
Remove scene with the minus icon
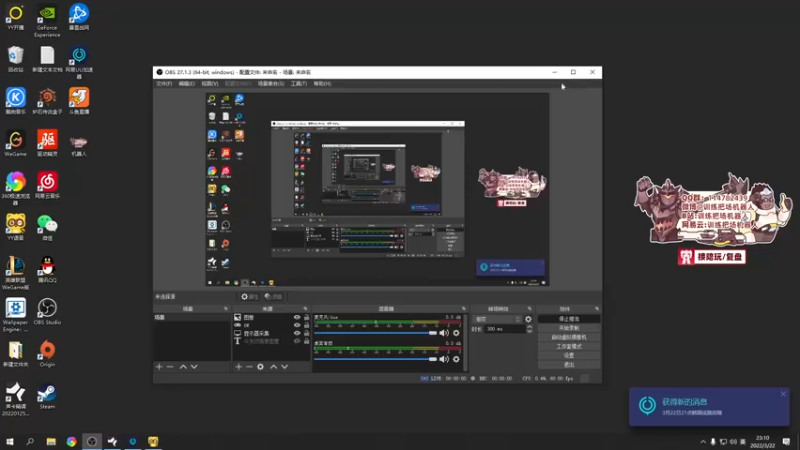pyautogui.click(x=170, y=367)
